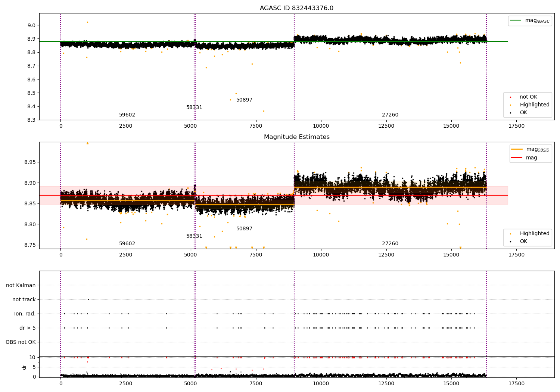Click x-axis tick 10000 under Magnitude Estimates plot

tap(321, 255)
